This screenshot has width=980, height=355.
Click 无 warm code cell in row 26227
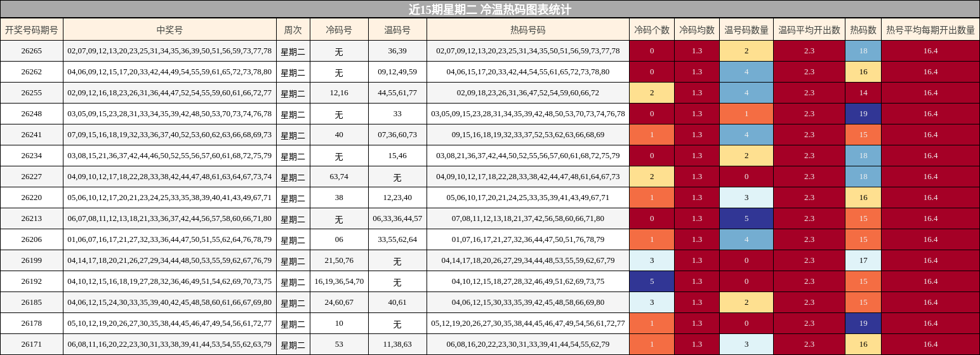point(397,177)
